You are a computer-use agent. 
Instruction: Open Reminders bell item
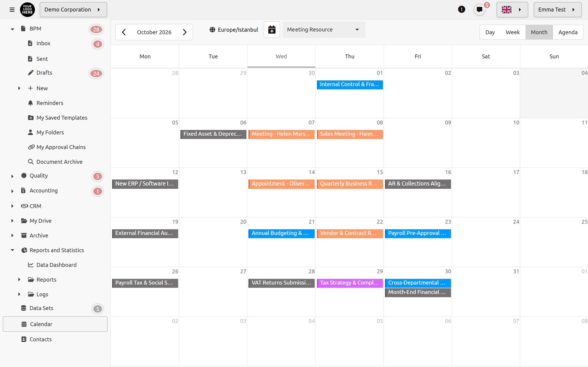click(x=49, y=103)
